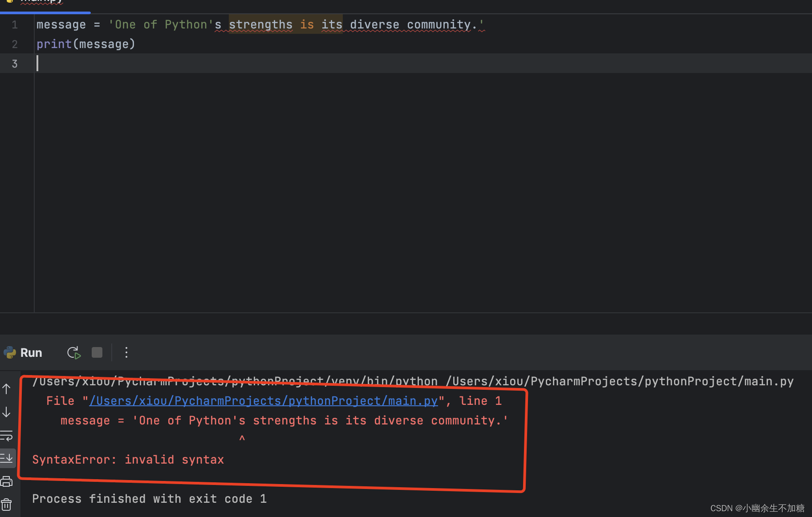The image size is (812, 517).
Task: Open the Run panel more options menu
Action: [126, 352]
